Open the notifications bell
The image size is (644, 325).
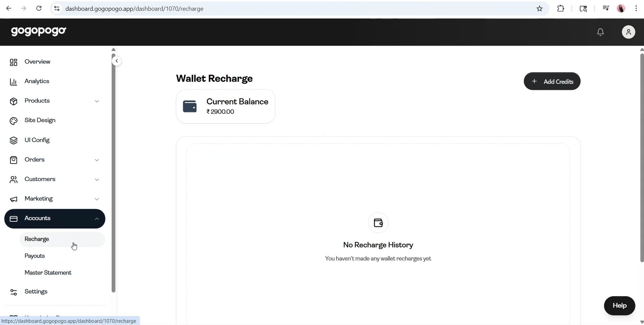tap(601, 32)
